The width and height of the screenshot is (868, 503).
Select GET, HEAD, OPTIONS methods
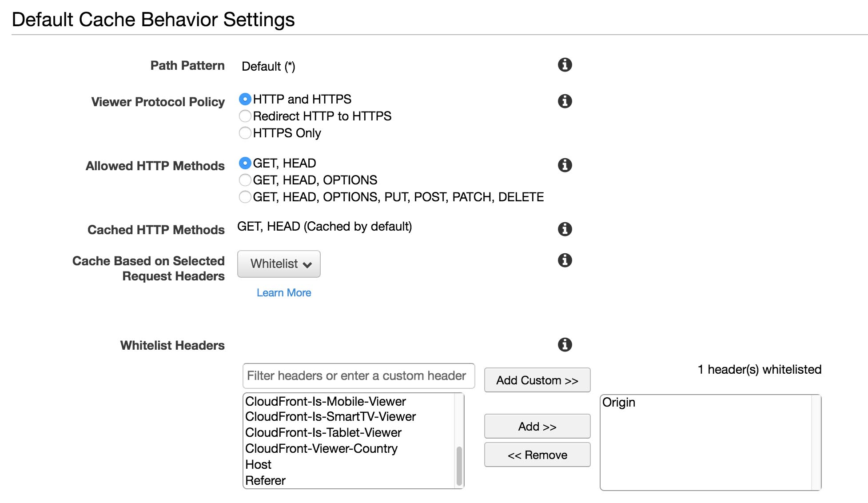[245, 180]
